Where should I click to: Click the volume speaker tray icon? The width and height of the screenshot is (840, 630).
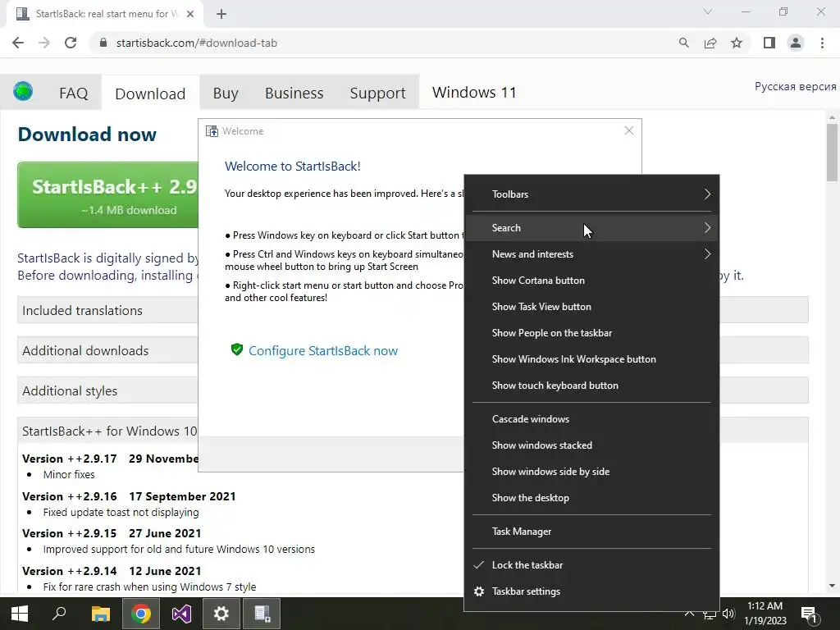728,614
